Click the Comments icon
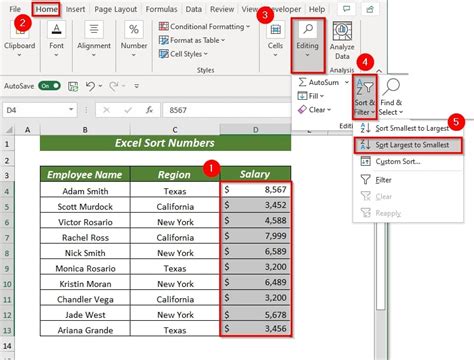This screenshot has height=360, width=474. click(x=346, y=9)
